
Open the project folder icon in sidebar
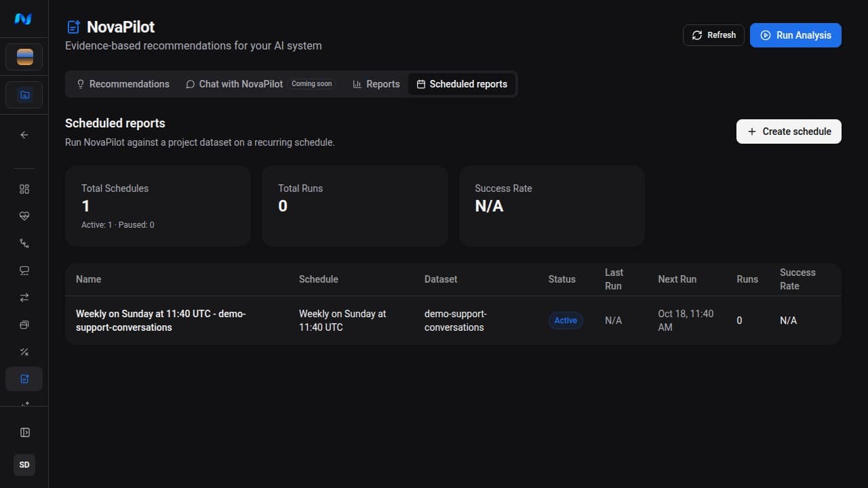coord(24,95)
